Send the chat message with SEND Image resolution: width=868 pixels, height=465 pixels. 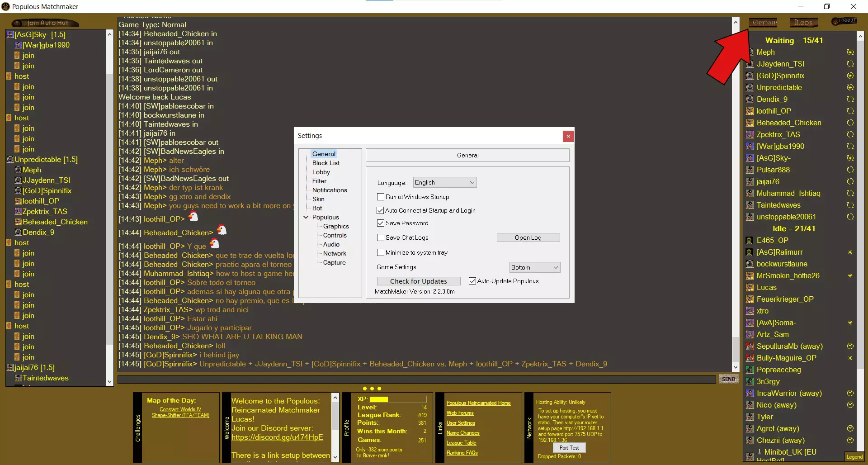728,379
